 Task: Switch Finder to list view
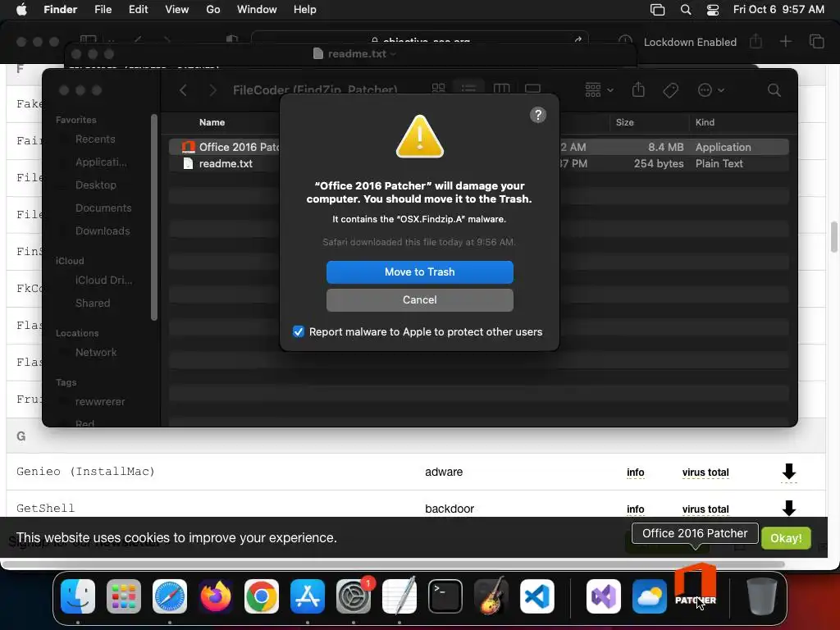pyautogui.click(x=468, y=89)
